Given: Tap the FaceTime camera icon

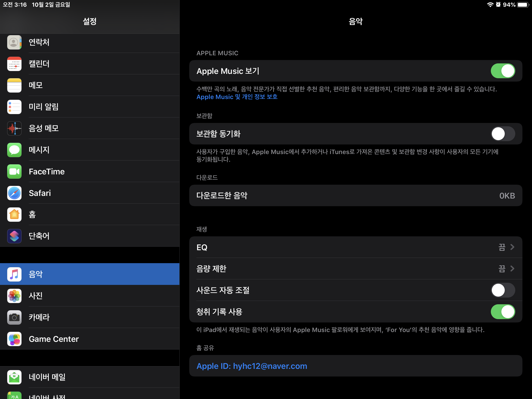Looking at the screenshot, I should [x=14, y=172].
